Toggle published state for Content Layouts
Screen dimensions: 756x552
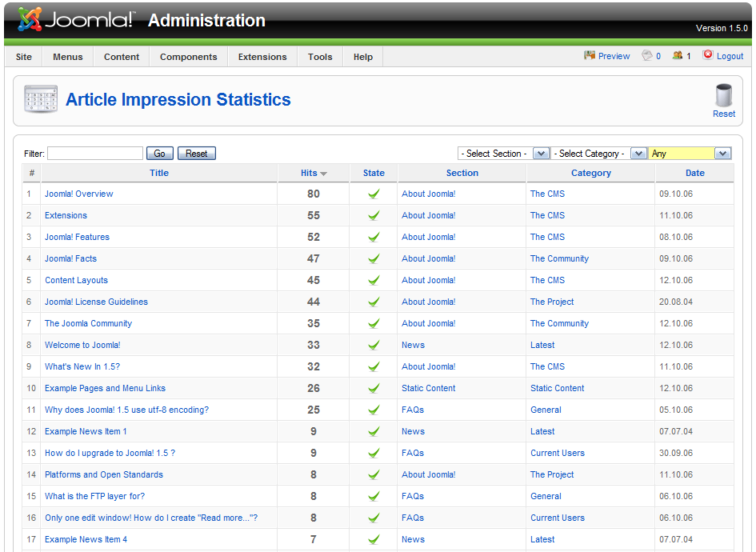[x=374, y=280]
